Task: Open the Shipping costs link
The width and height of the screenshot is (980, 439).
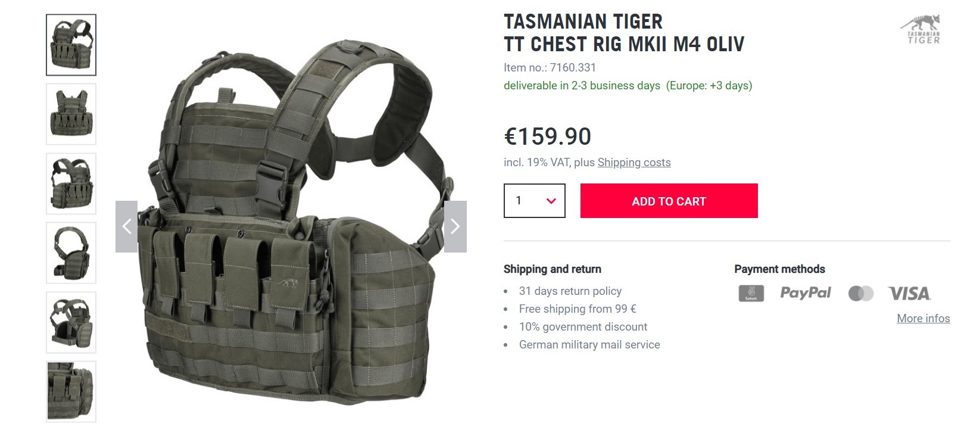Action: tap(634, 163)
